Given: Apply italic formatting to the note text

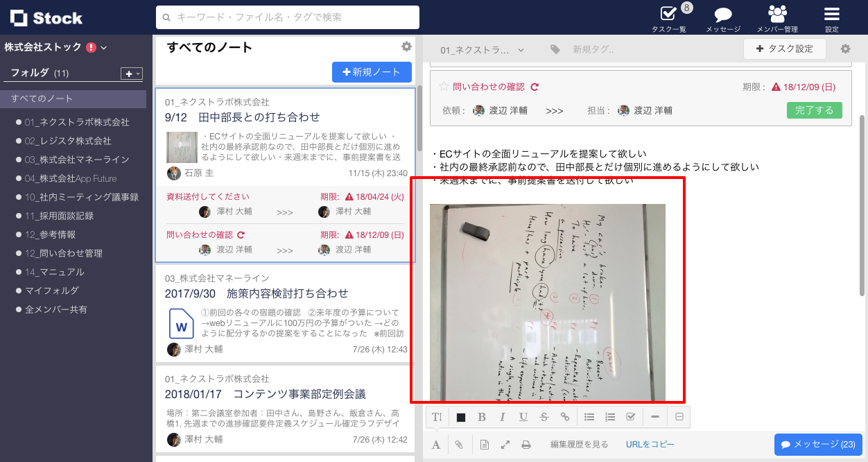Looking at the screenshot, I should 502,416.
